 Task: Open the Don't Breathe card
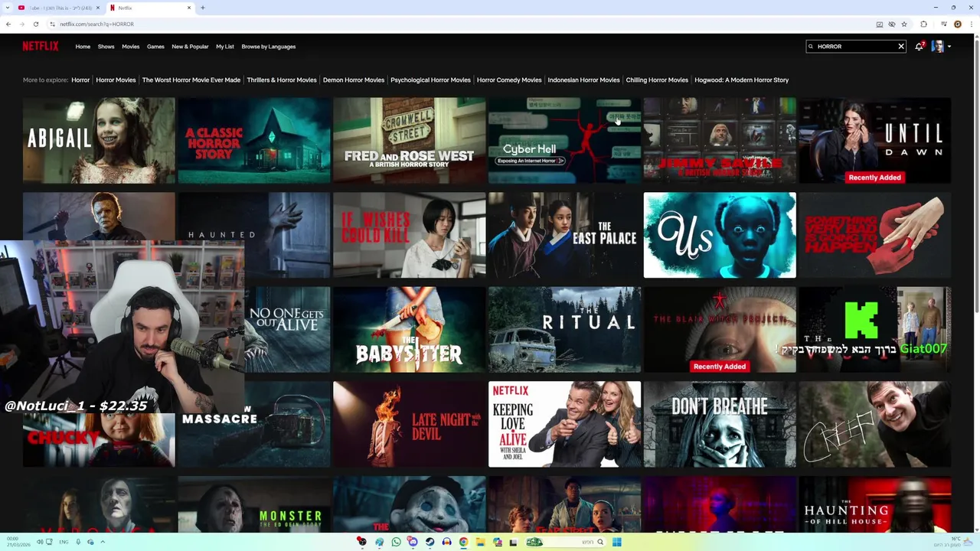pos(720,424)
